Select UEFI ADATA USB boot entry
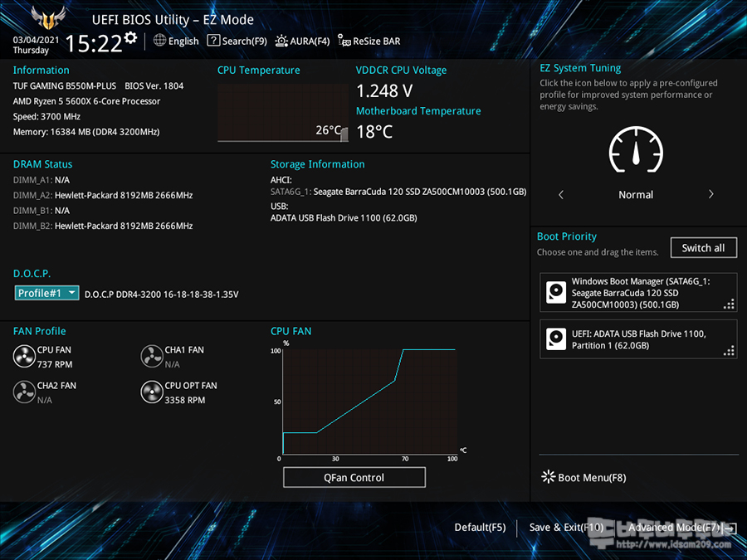This screenshot has width=747, height=560. [x=638, y=339]
